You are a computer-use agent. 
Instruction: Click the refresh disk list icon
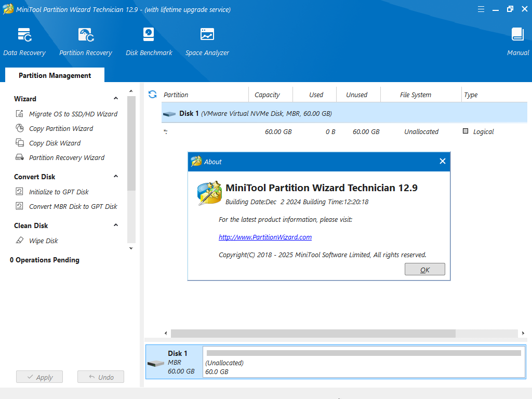(x=152, y=95)
